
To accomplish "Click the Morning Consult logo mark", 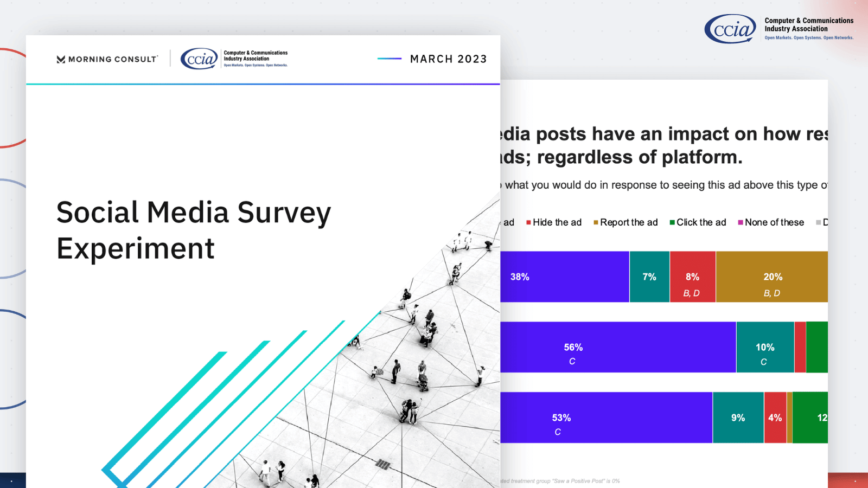I will tap(61, 59).
